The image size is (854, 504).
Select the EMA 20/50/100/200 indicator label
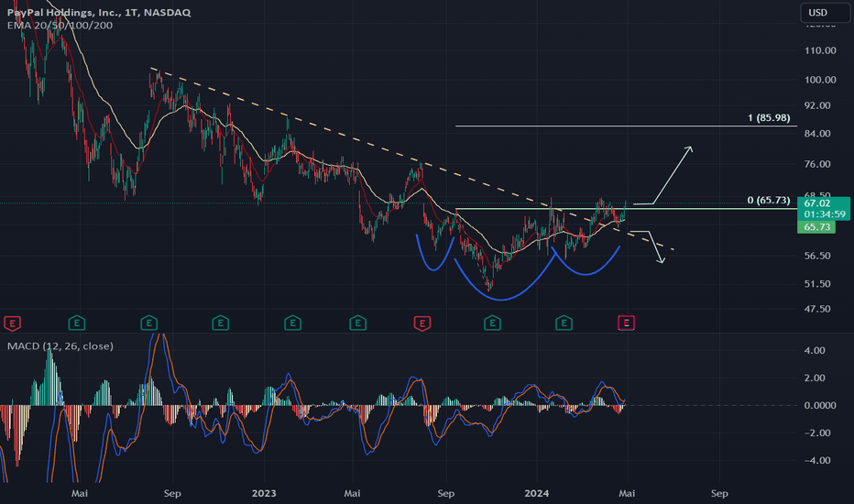point(60,25)
